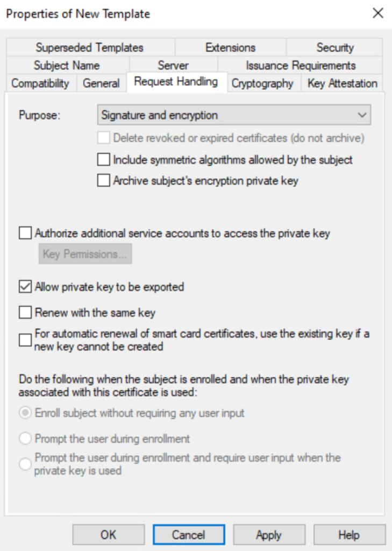Show the Cryptography tab
Viewport: 392px width, 551px height.
(x=262, y=83)
